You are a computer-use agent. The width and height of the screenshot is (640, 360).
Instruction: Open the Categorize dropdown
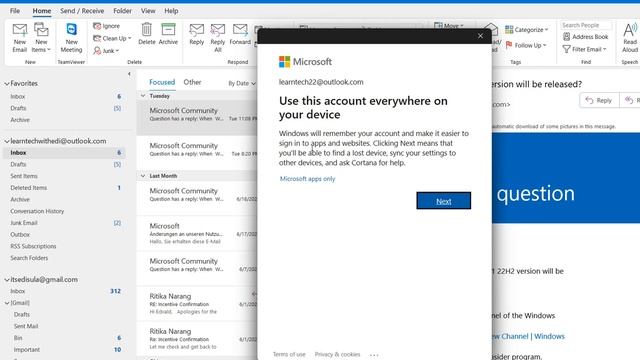(527, 29)
